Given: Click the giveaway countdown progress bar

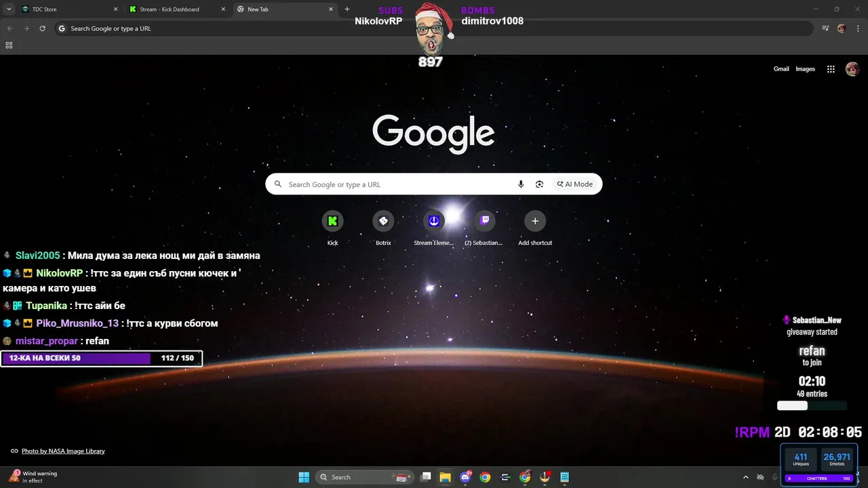Looking at the screenshot, I should [812, 406].
